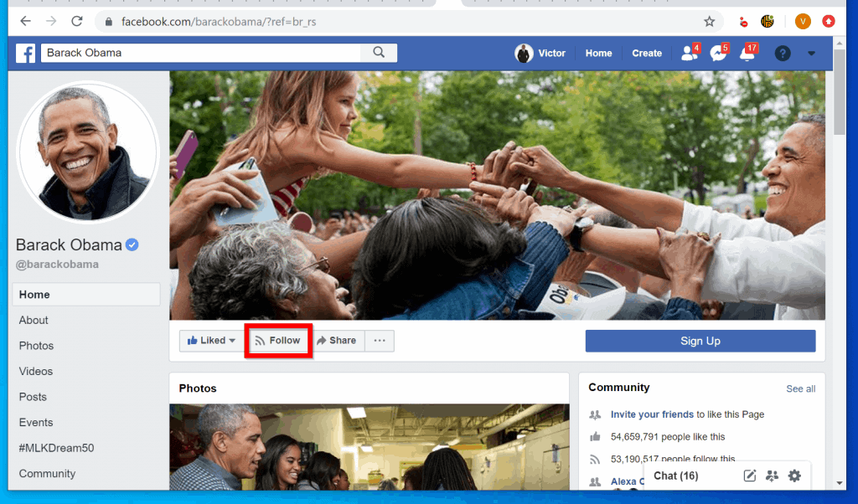Click the Facebook search input field

pyautogui.click(x=200, y=53)
